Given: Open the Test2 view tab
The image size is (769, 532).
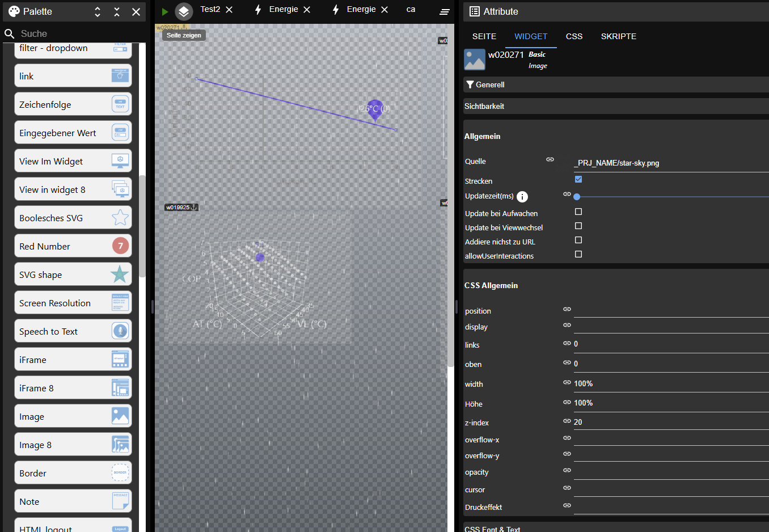Looking at the screenshot, I should tap(210, 10).
